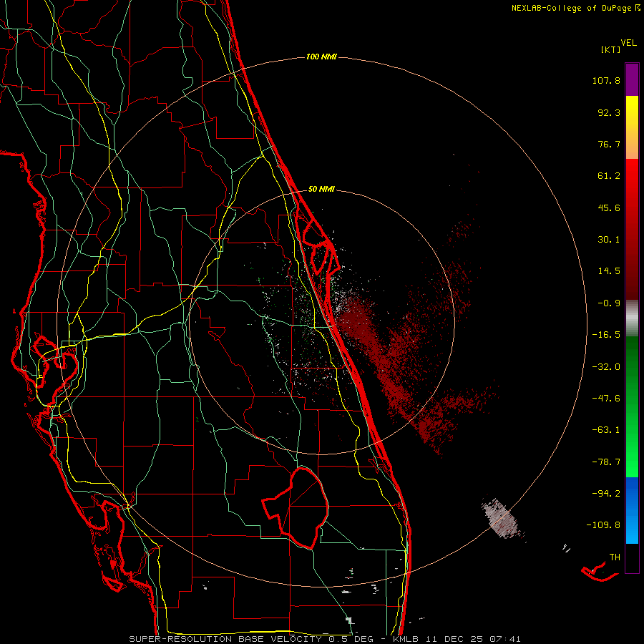Click the NEXLAB-College of DuPage credit text
Viewport: 644px width, 644px height.
pyautogui.click(x=575, y=8)
